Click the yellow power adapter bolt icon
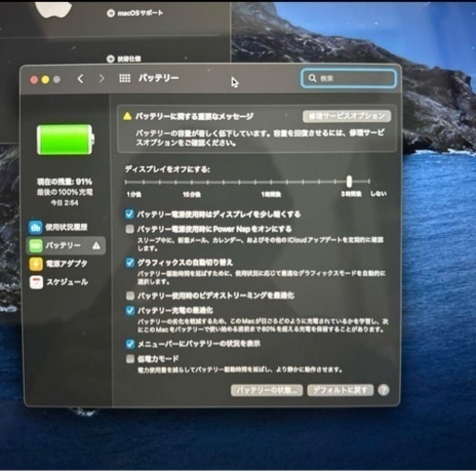This screenshot has width=476, height=471. pos(35,264)
